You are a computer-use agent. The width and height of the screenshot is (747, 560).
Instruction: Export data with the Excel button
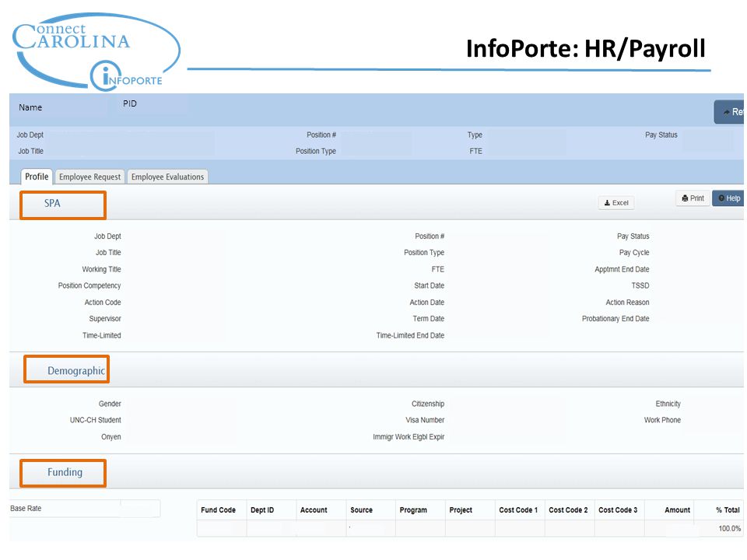(x=616, y=203)
